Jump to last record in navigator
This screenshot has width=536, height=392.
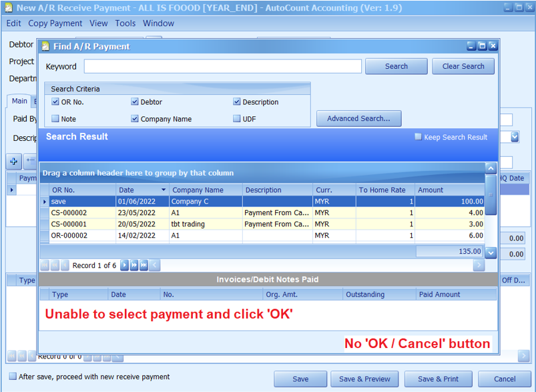144,265
